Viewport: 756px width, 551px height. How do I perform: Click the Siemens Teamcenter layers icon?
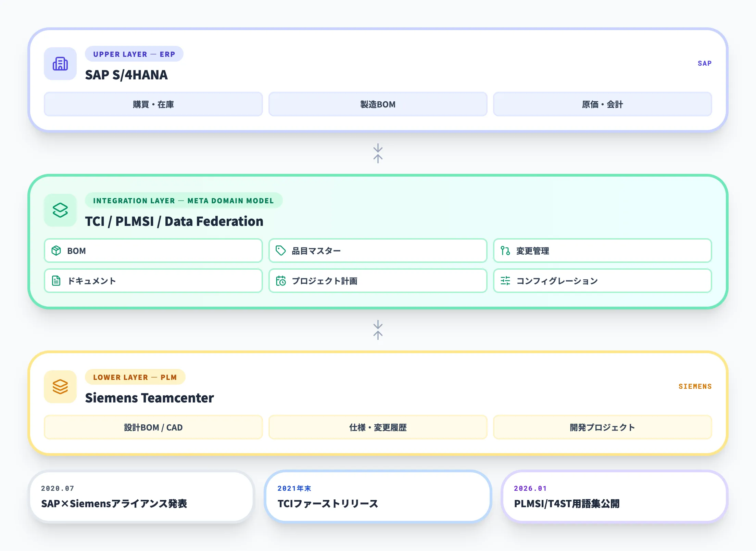click(60, 387)
